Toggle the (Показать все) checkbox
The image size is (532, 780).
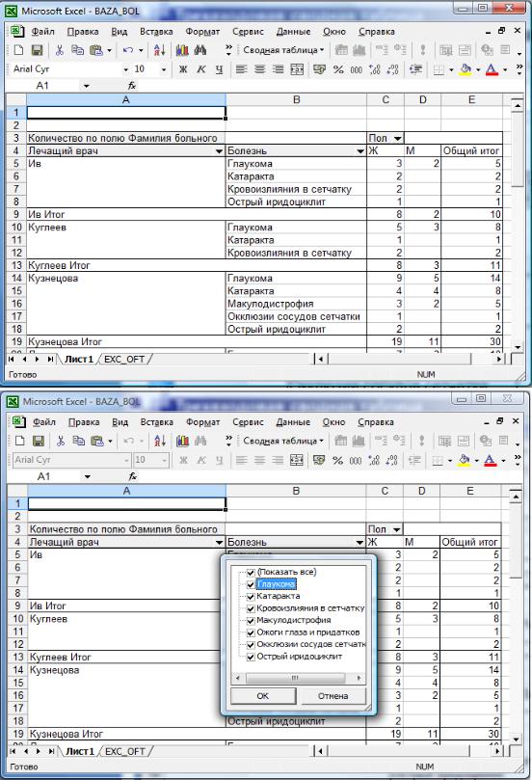click(251, 573)
